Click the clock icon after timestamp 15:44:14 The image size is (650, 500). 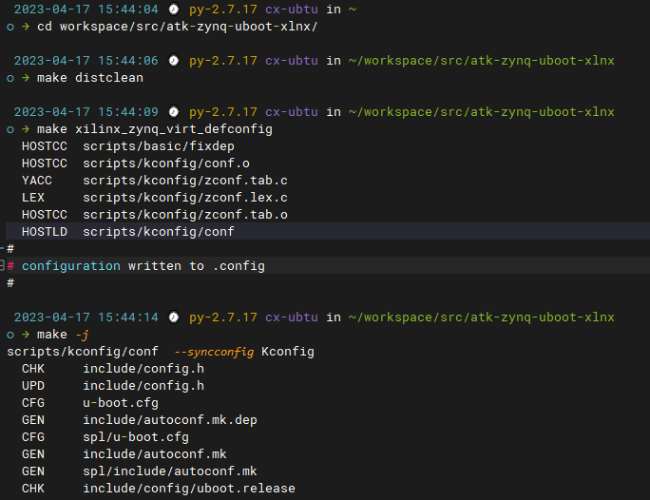tap(173, 317)
